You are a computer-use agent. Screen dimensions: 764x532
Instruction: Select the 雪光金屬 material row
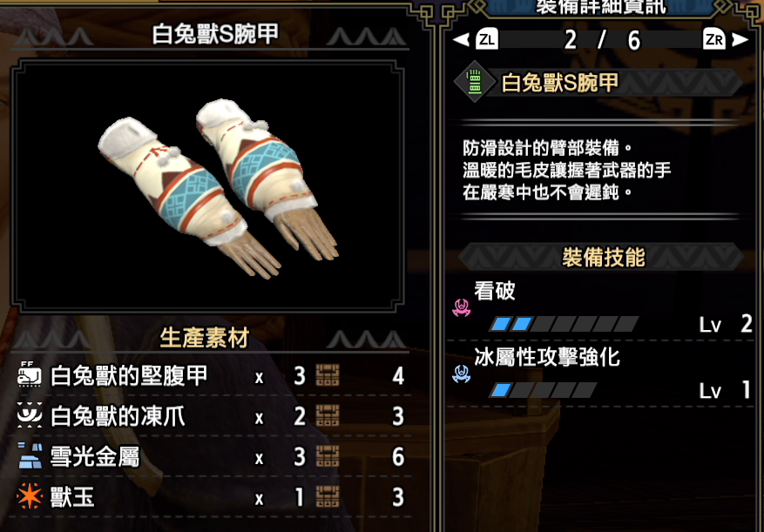coord(211,457)
